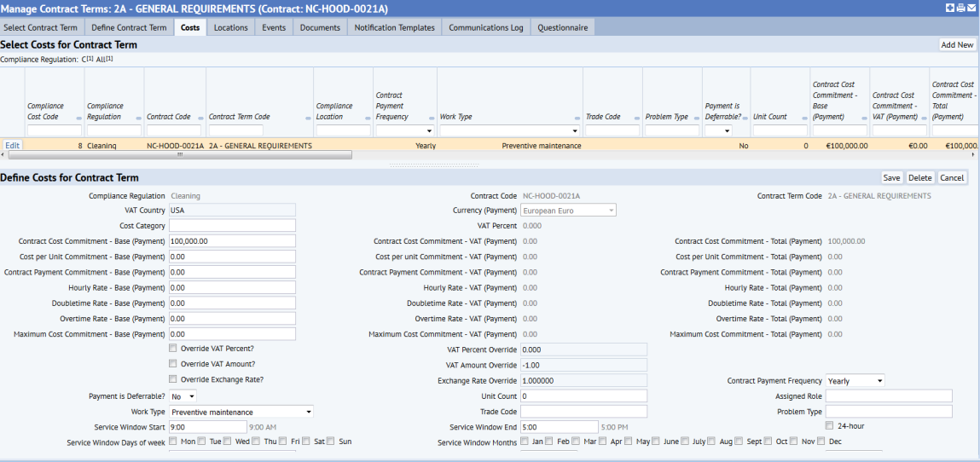
Task: Click the plus icon in title bar
Action: coord(950,8)
